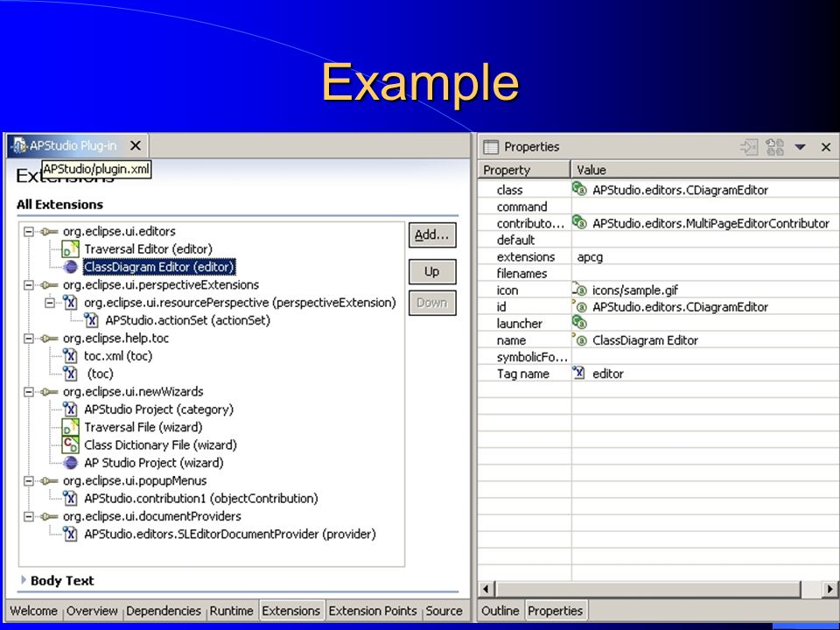
Task: Click the Traversal File wizard icon
Action: (70, 427)
